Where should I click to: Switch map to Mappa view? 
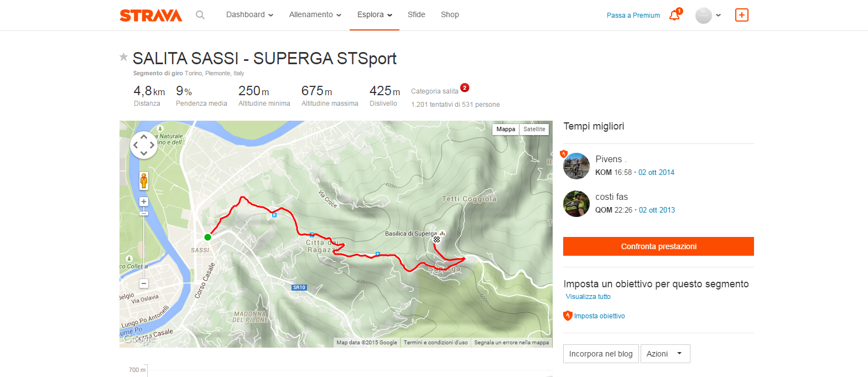506,129
